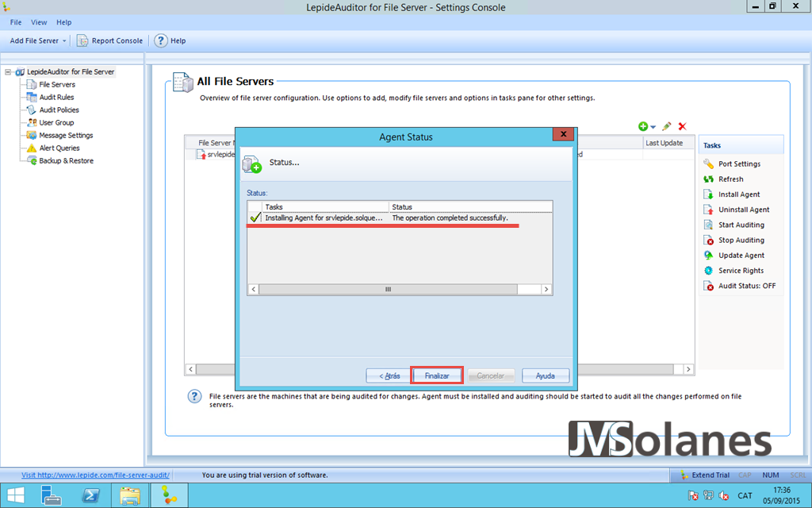Click Add File Server toolbar button
The image size is (812, 508).
(x=34, y=40)
